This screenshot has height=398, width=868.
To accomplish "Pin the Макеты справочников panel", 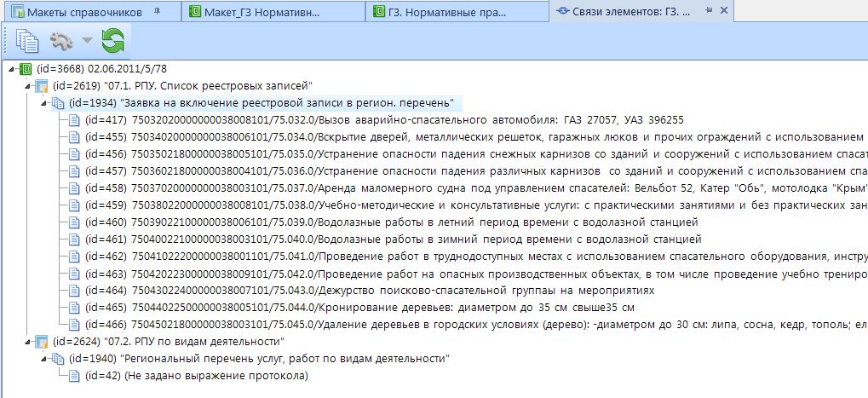I will (x=155, y=12).
